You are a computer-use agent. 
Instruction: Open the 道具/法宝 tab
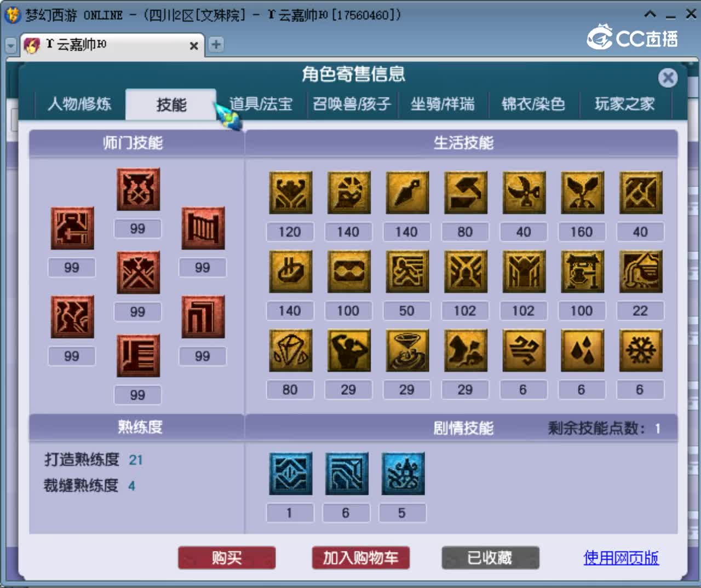coord(261,104)
